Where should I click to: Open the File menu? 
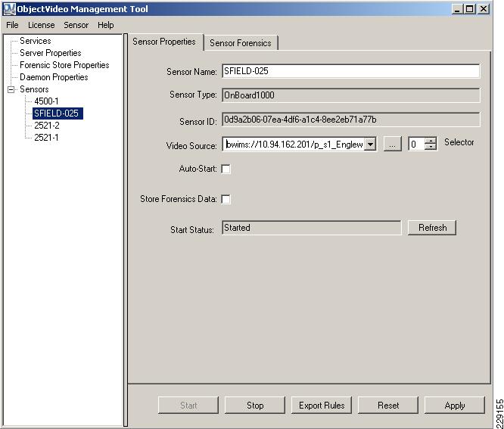(12, 25)
